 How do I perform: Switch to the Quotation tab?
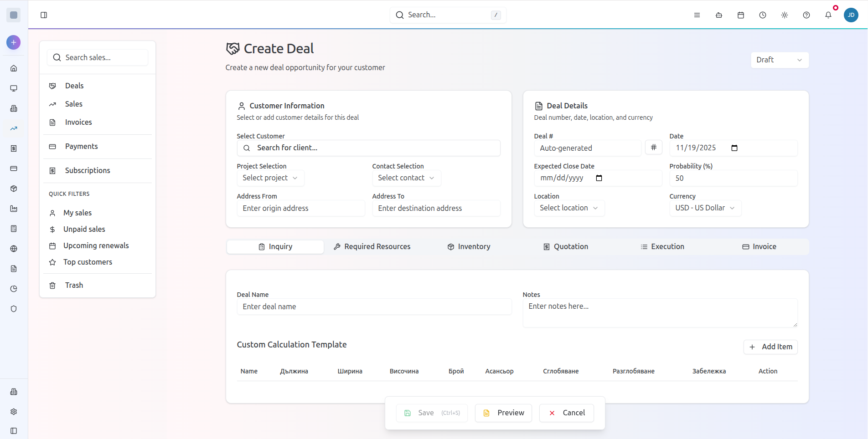click(565, 246)
